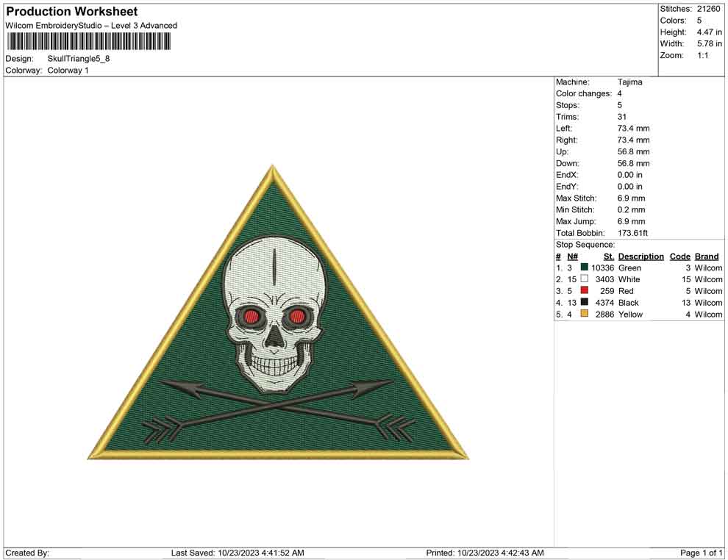Click the Yellow thread color swatch
728x560 pixels.
[x=585, y=314]
